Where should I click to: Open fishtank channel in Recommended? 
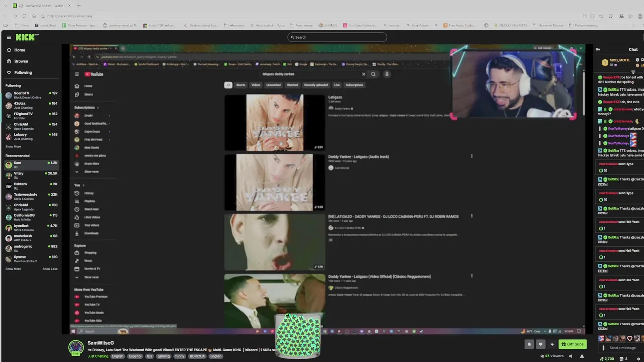(31, 186)
